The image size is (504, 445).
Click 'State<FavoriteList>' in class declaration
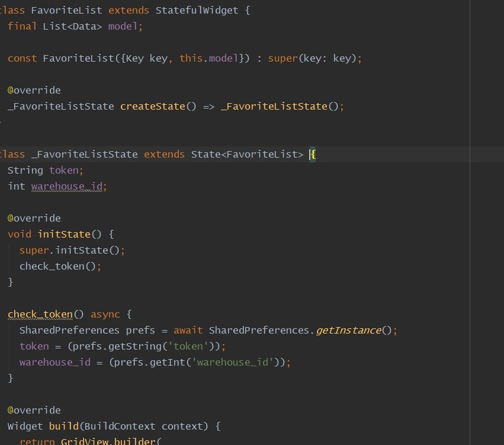[x=247, y=154]
